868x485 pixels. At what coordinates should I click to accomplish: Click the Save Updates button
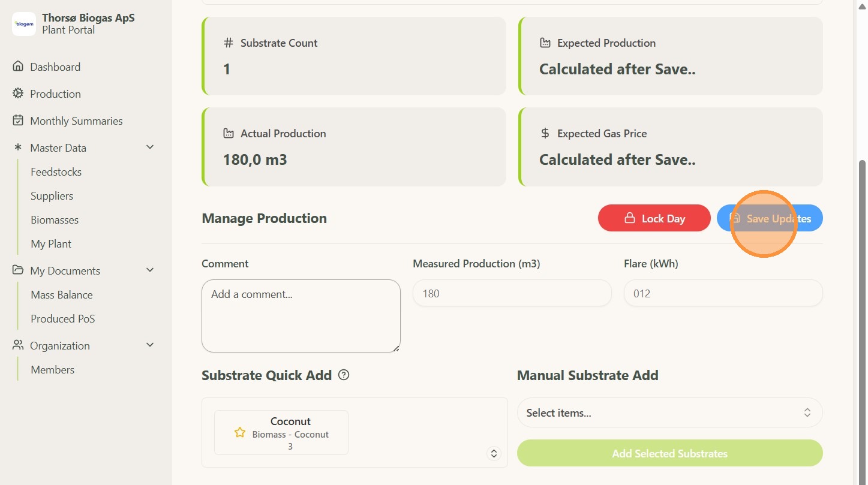click(x=770, y=218)
